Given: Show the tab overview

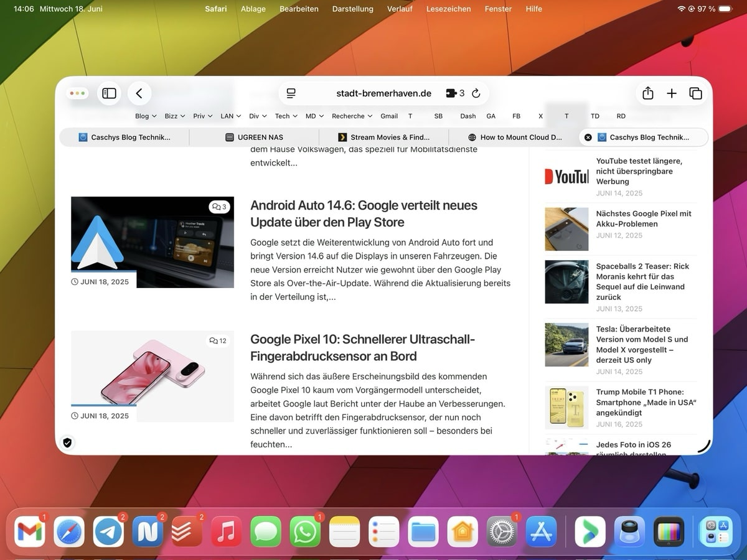Looking at the screenshot, I should coord(695,93).
